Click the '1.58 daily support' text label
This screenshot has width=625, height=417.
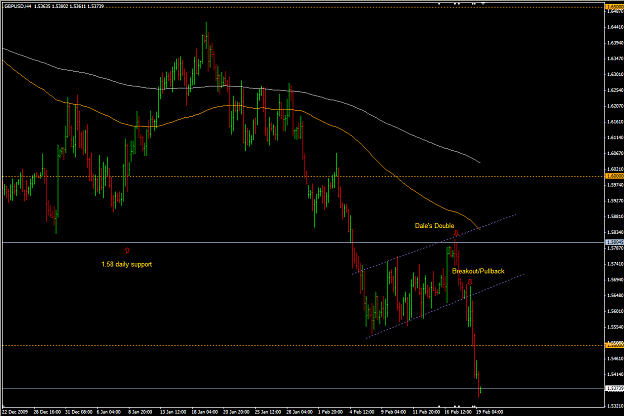127,264
